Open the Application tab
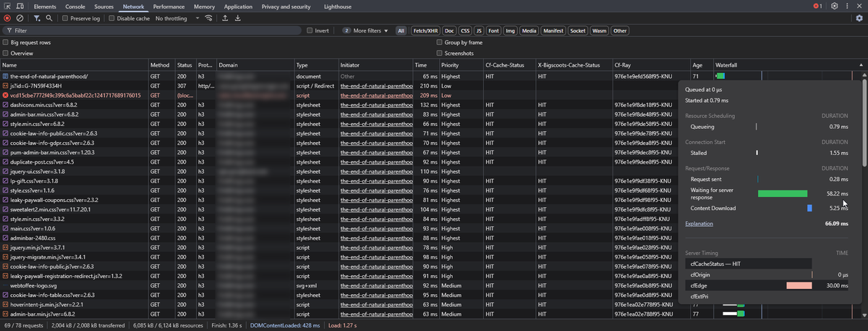This screenshot has width=868, height=331. tap(238, 7)
